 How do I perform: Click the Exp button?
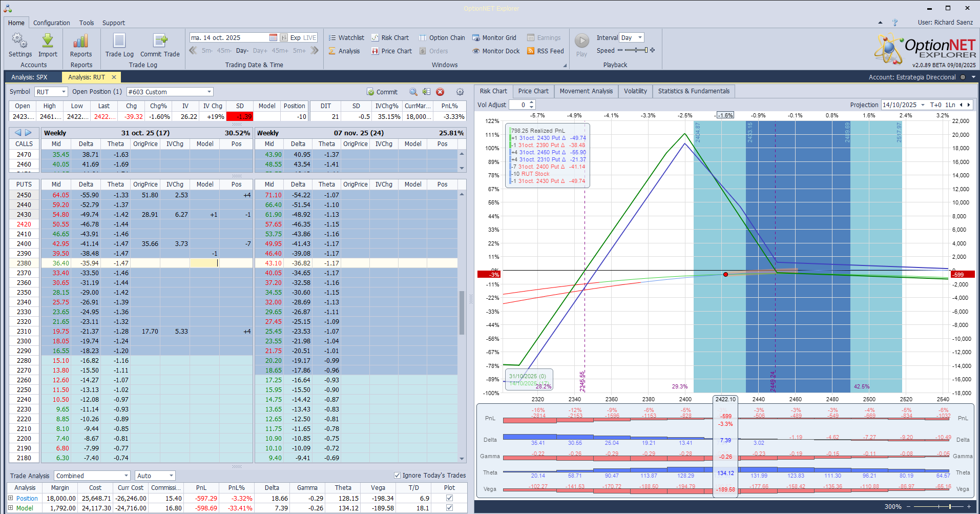coord(295,37)
